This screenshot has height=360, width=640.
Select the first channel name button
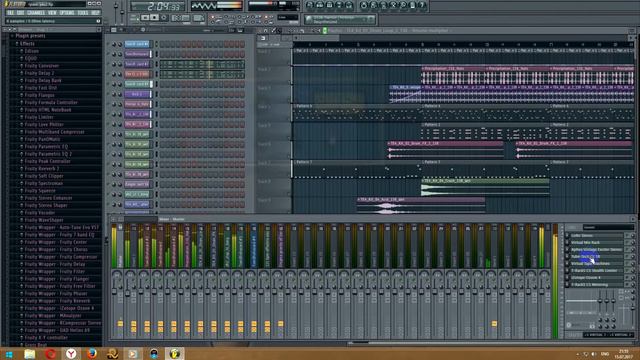(137, 44)
